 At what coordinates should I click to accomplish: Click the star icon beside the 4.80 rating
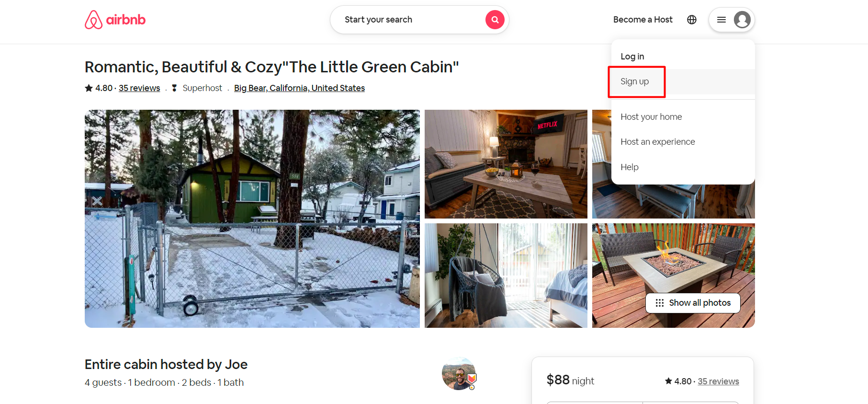point(88,88)
